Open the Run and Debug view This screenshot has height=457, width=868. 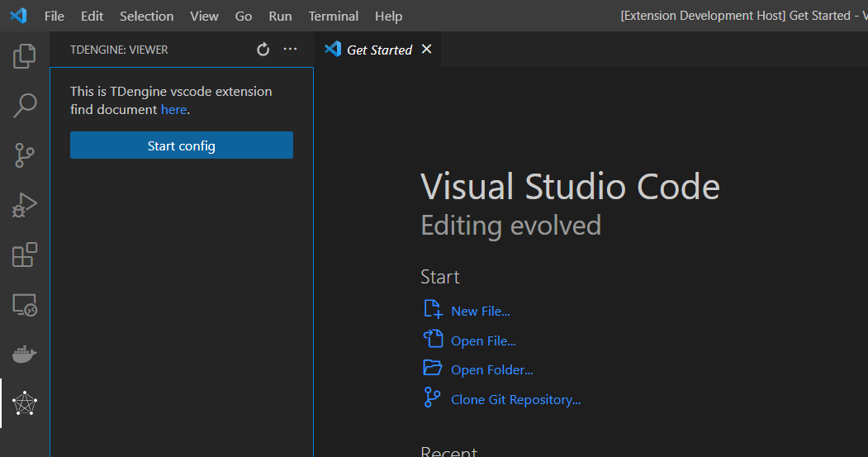tap(25, 204)
